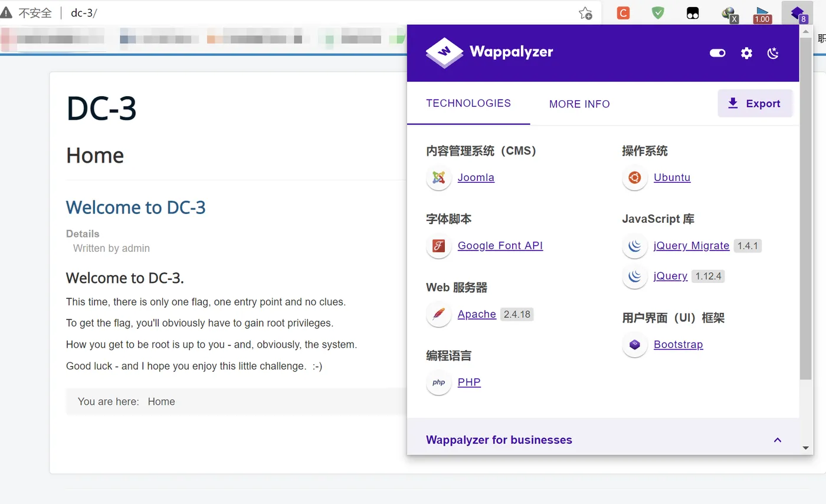
Task: Click the Details label in the article
Action: (83, 234)
